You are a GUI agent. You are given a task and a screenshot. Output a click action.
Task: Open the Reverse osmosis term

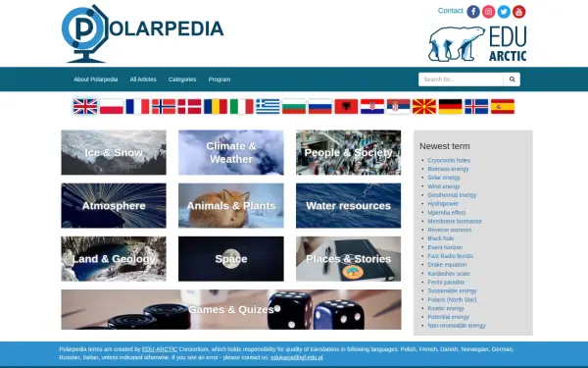coord(450,230)
